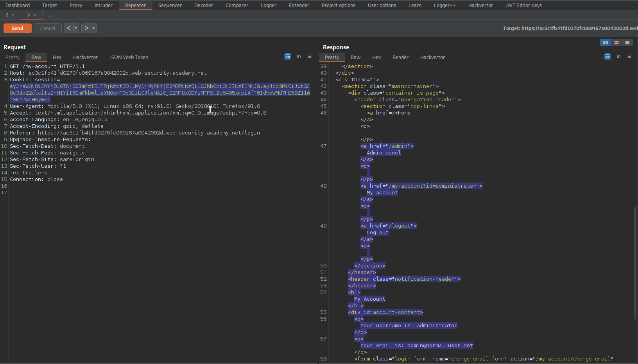Select request Raw view tab
This screenshot has width=638, height=364.
pos(36,57)
